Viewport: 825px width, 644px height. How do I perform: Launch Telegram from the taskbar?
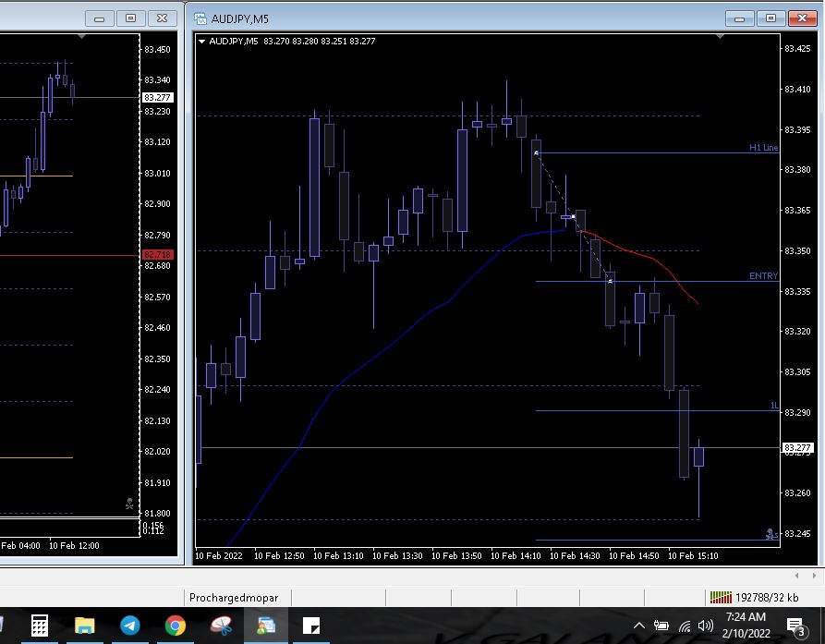click(x=130, y=626)
